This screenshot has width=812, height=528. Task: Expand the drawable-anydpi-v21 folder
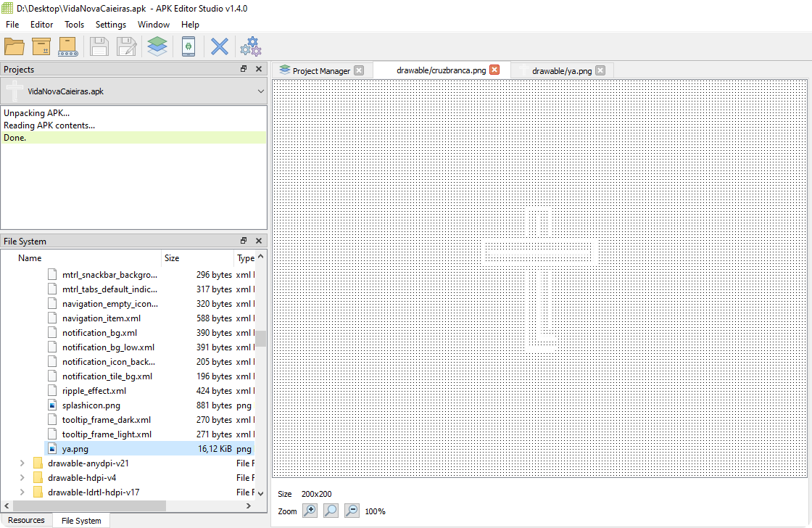pos(22,463)
